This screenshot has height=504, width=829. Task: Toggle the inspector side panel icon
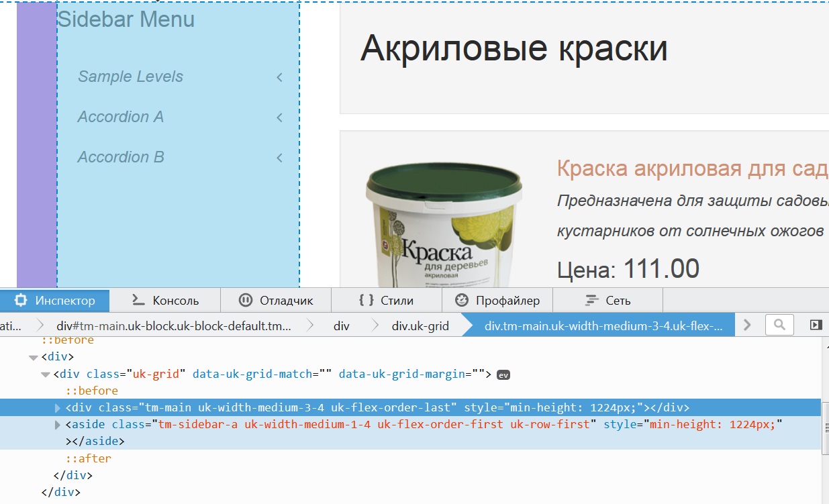tap(816, 325)
